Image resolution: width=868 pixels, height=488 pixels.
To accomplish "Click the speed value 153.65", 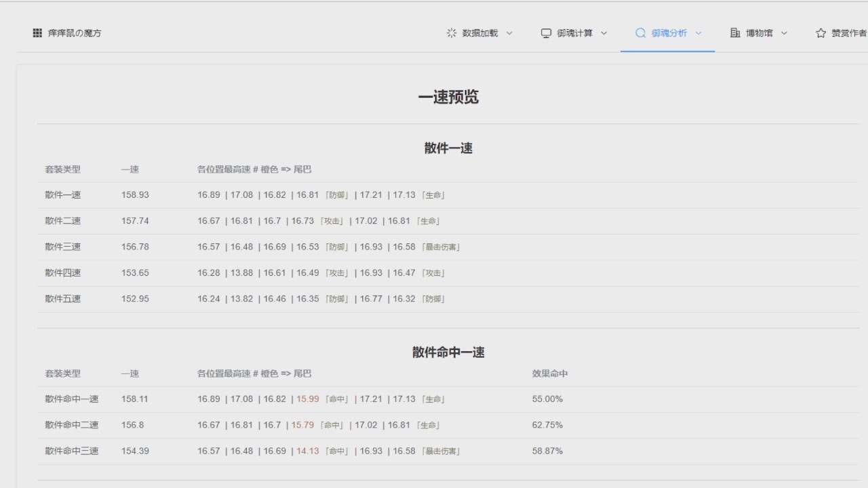I will (x=135, y=273).
